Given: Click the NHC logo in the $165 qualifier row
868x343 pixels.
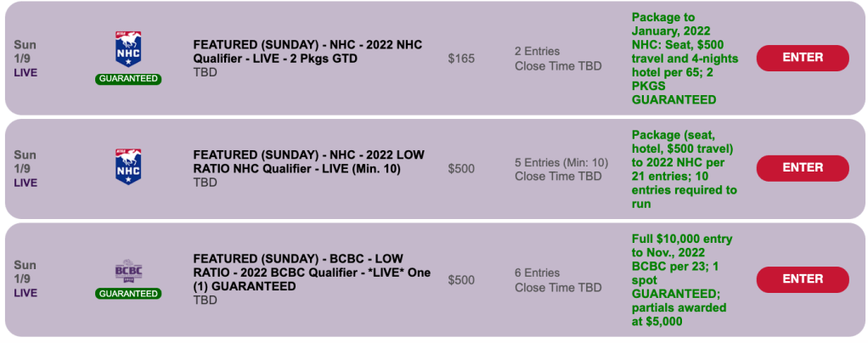Looking at the screenshot, I should click(x=127, y=49).
